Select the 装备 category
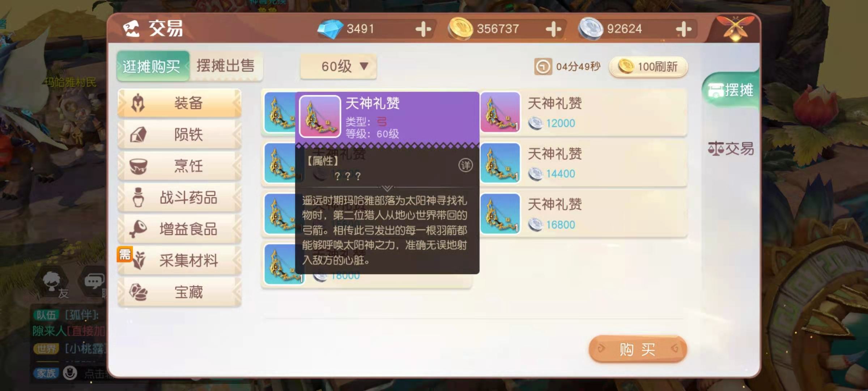This screenshot has height=391, width=868. point(179,103)
